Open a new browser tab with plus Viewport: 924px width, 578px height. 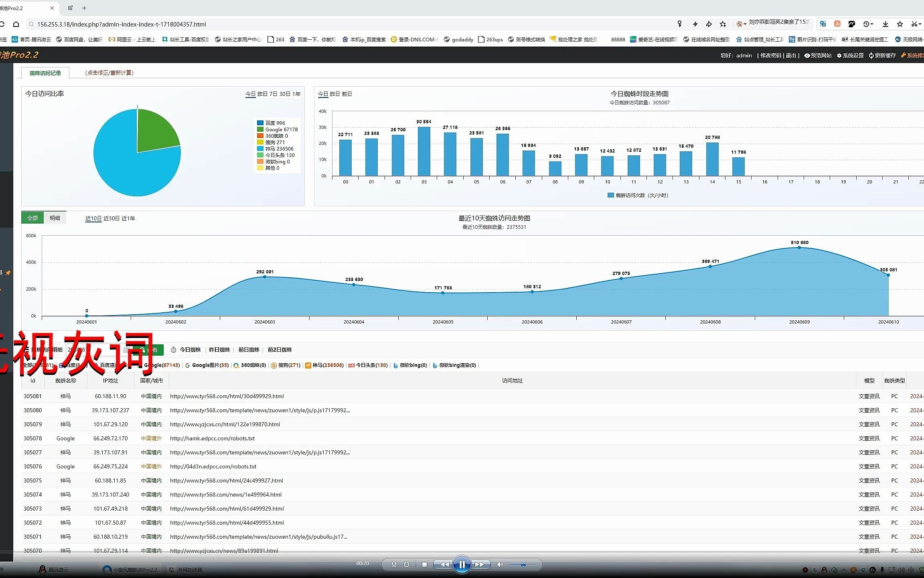[84, 8]
